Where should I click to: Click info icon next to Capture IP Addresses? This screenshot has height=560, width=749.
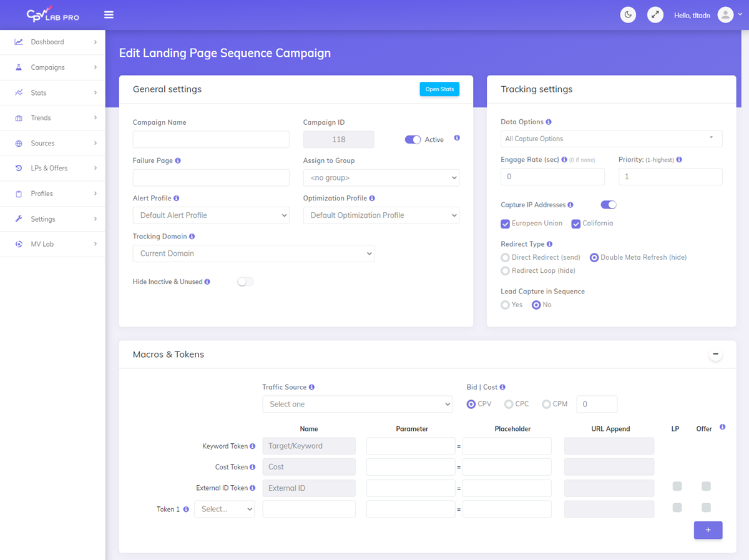point(570,205)
